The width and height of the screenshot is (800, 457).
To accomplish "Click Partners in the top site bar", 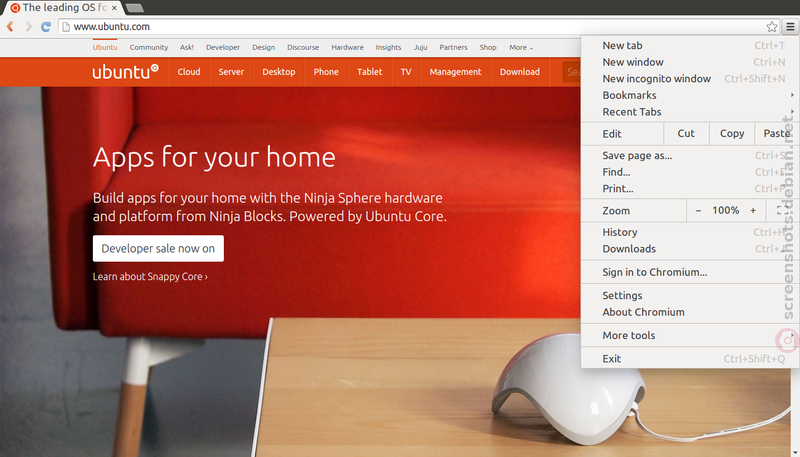I will (x=453, y=47).
